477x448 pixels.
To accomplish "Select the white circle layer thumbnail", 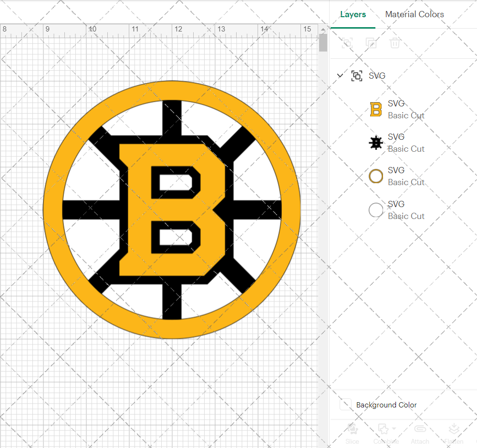I will point(376,210).
